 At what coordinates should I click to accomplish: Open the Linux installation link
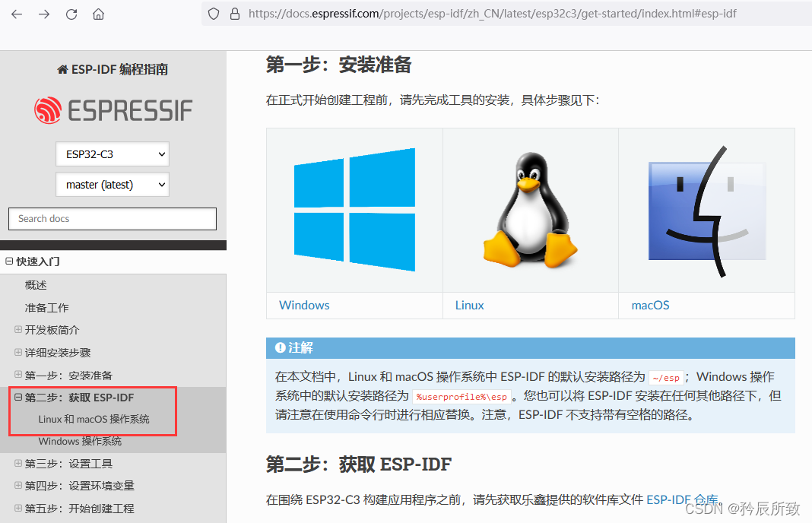[x=470, y=305]
